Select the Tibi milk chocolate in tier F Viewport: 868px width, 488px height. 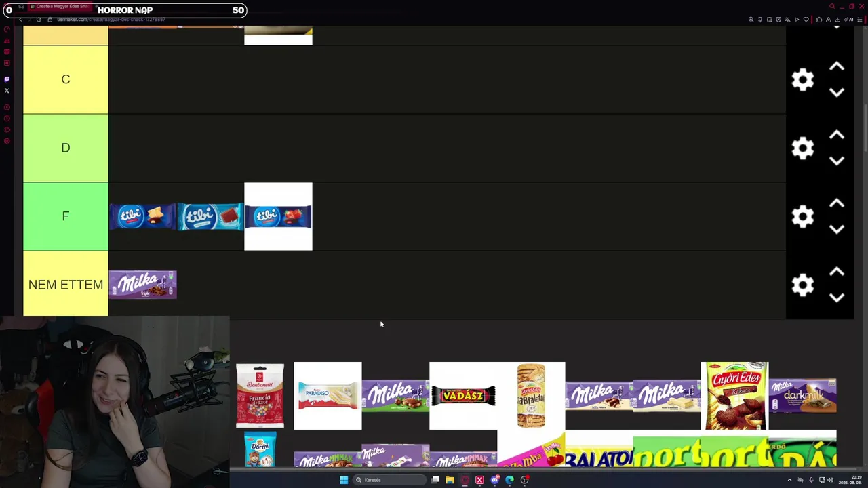[x=210, y=217]
